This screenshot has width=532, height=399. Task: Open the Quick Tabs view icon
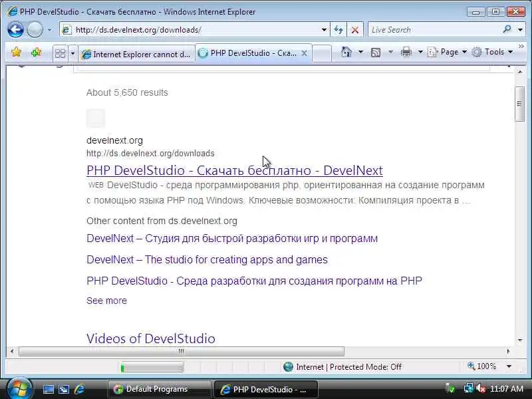(60, 53)
